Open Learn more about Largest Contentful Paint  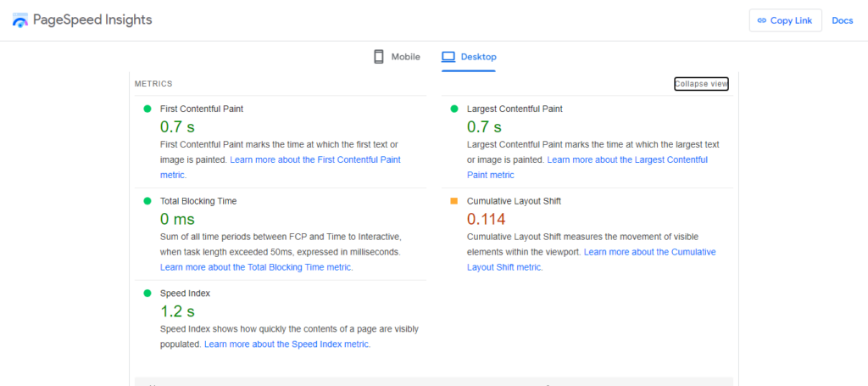tap(626, 159)
